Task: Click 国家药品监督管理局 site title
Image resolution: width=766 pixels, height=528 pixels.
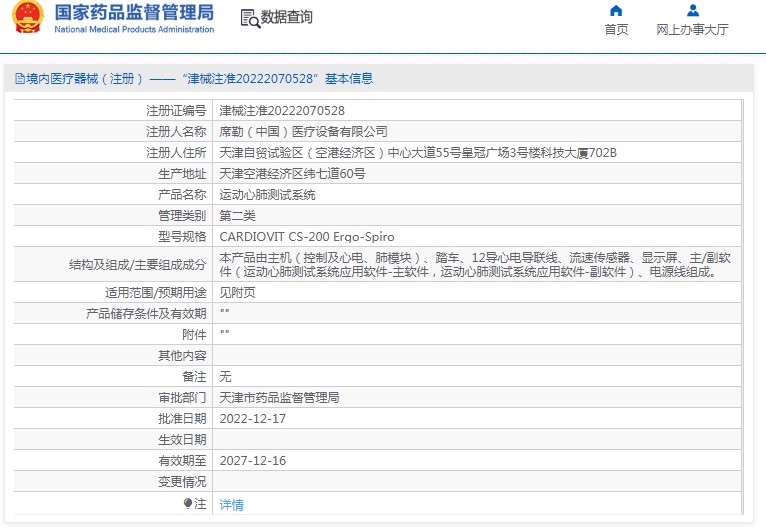Action: pyautogui.click(x=134, y=13)
